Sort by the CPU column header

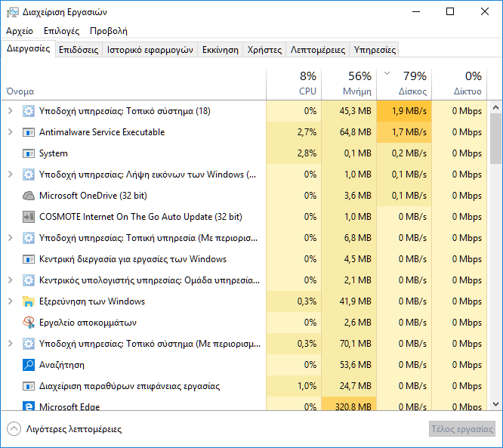click(294, 84)
